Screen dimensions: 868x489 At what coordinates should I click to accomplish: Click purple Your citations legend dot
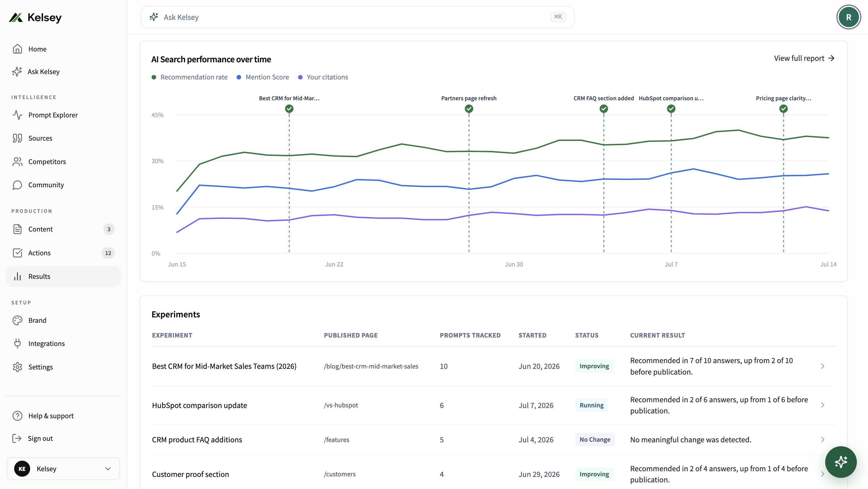coord(300,77)
